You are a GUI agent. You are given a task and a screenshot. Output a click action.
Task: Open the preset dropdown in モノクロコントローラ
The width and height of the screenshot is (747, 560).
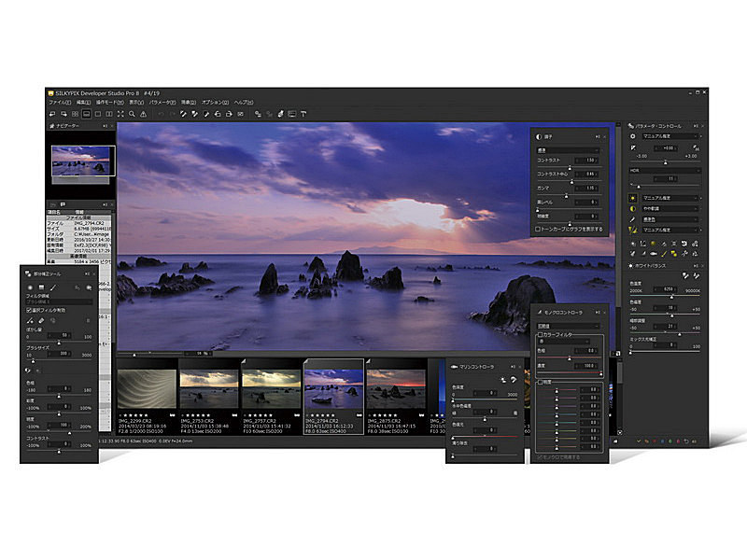(568, 326)
